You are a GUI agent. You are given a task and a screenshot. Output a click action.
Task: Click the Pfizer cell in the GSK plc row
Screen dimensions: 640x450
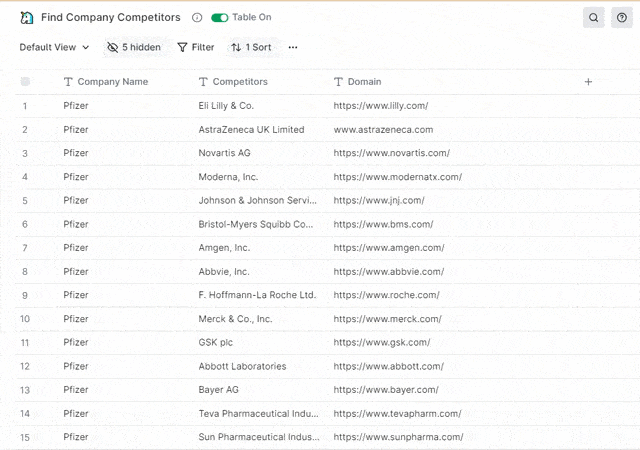pyautogui.click(x=76, y=343)
